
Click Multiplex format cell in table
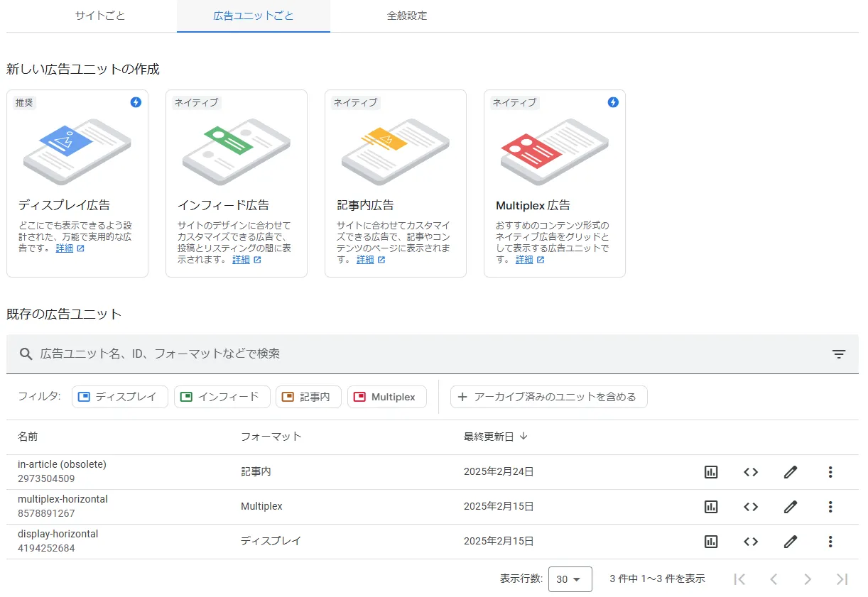(x=261, y=506)
